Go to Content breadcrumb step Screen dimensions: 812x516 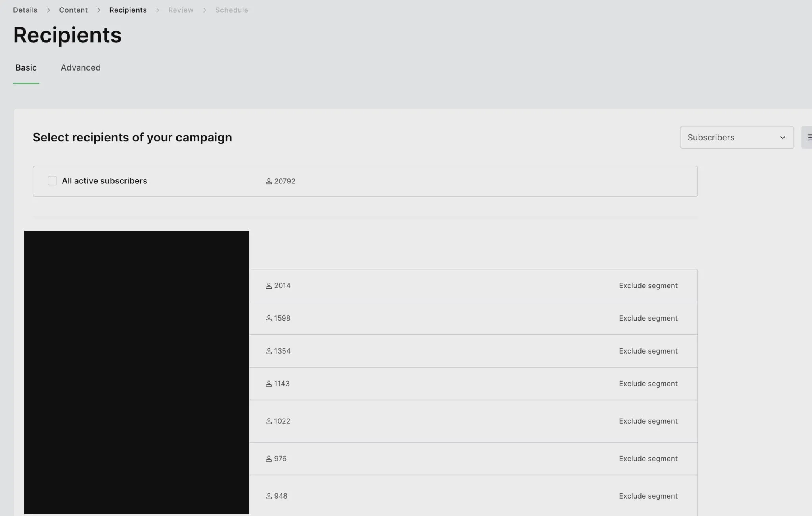[73, 10]
